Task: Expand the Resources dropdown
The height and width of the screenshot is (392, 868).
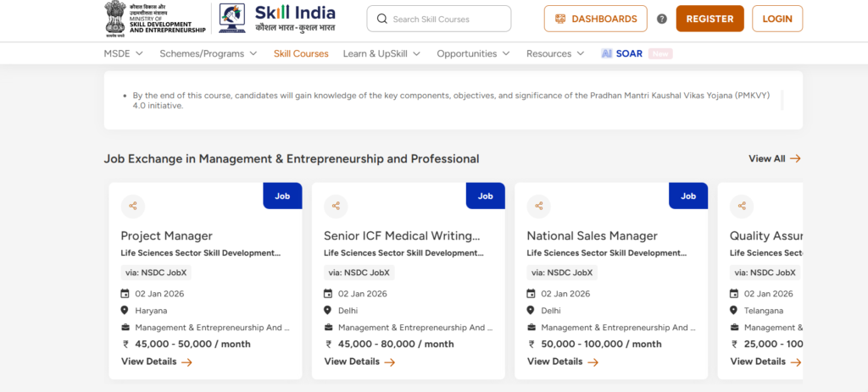Action: click(x=557, y=53)
